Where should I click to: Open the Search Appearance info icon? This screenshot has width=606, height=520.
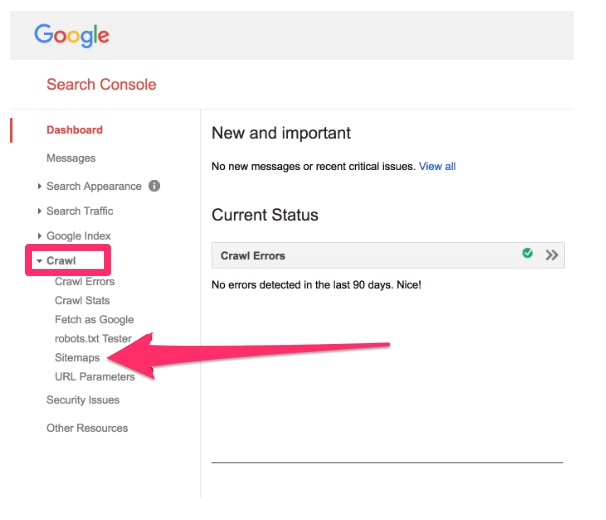[x=154, y=186]
